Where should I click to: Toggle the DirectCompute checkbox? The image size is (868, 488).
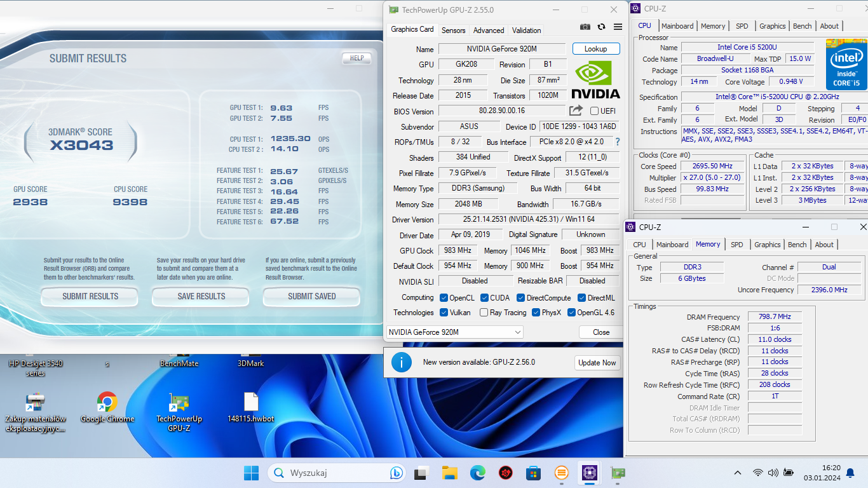(521, 297)
